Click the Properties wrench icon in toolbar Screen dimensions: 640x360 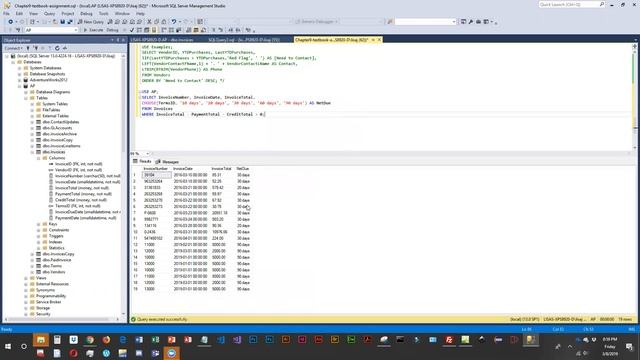pyautogui.click(x=471, y=22)
